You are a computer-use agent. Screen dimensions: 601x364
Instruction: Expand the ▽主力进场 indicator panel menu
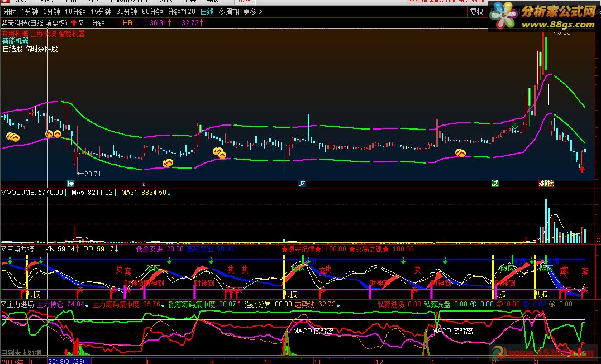[3, 304]
